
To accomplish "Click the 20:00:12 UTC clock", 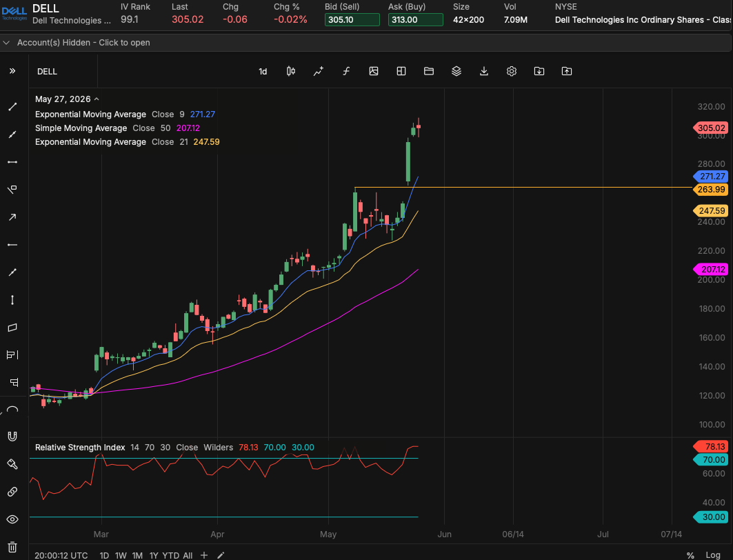I will coord(61,555).
